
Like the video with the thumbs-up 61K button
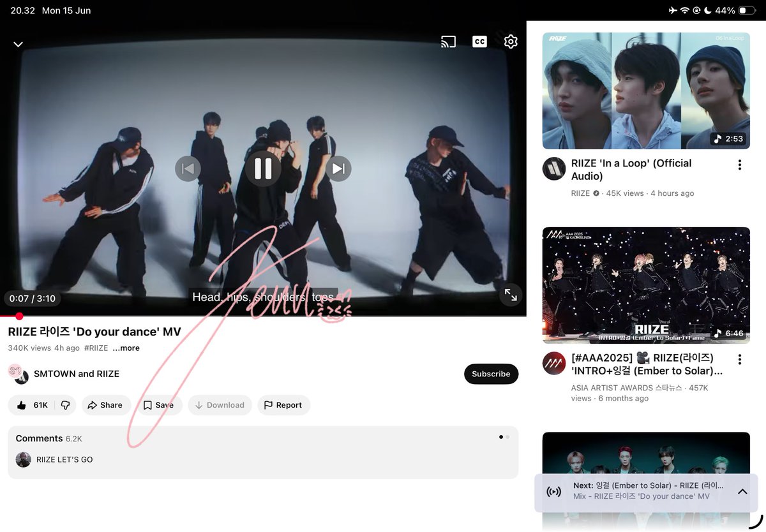point(32,405)
